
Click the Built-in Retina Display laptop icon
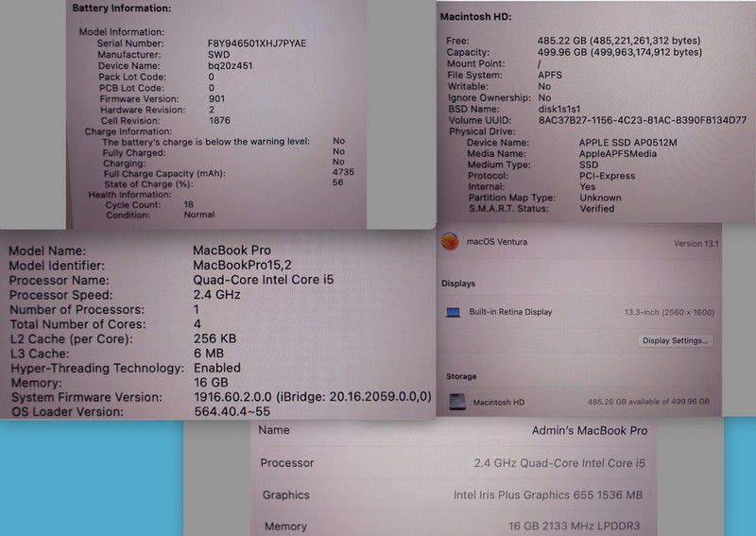point(454,313)
